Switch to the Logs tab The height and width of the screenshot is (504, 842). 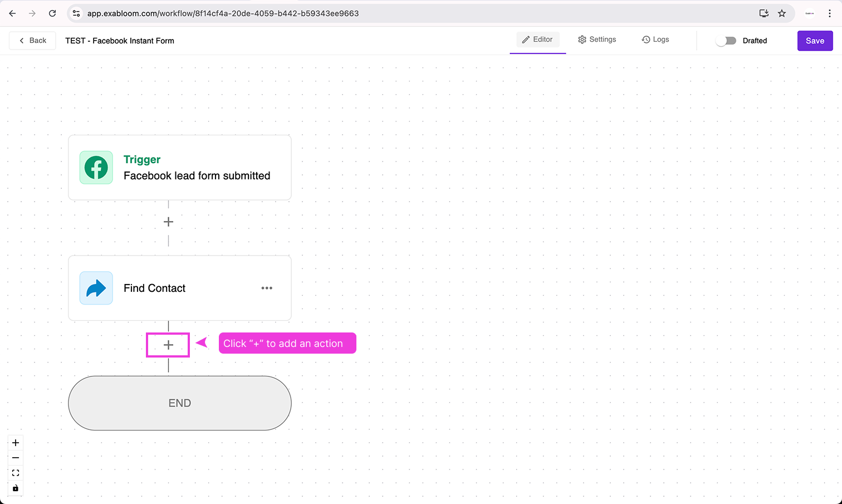point(655,39)
